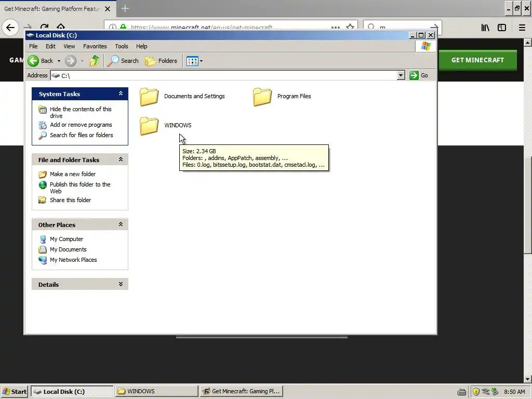Open the browser Library icon
The width and height of the screenshot is (532, 399).
[485, 28]
